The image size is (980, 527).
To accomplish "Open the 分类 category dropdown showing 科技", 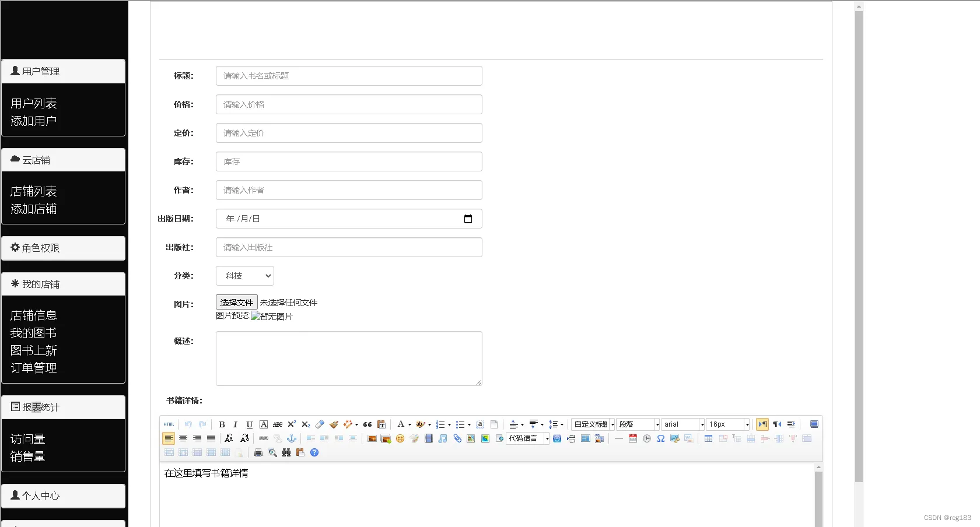I will coord(245,276).
